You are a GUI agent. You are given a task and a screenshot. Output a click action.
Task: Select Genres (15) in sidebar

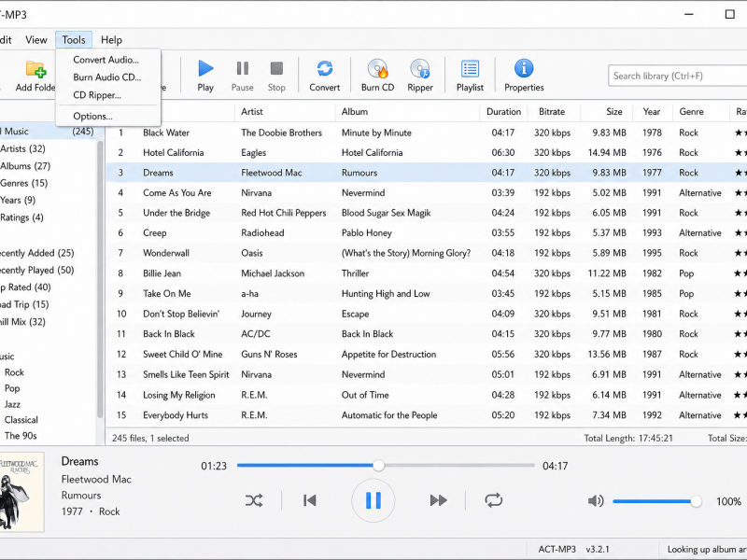tap(24, 183)
